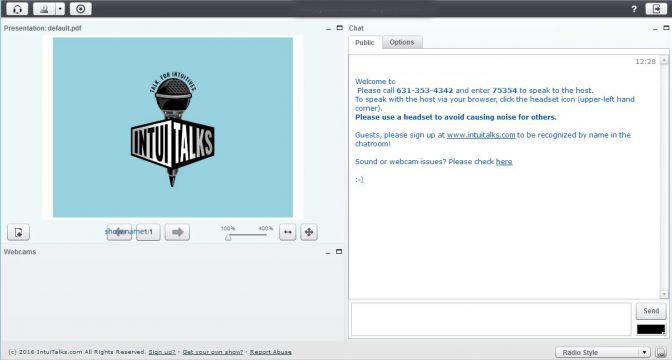Advance to the next slide arrow
The height and width of the screenshot is (360, 672).
(x=177, y=232)
